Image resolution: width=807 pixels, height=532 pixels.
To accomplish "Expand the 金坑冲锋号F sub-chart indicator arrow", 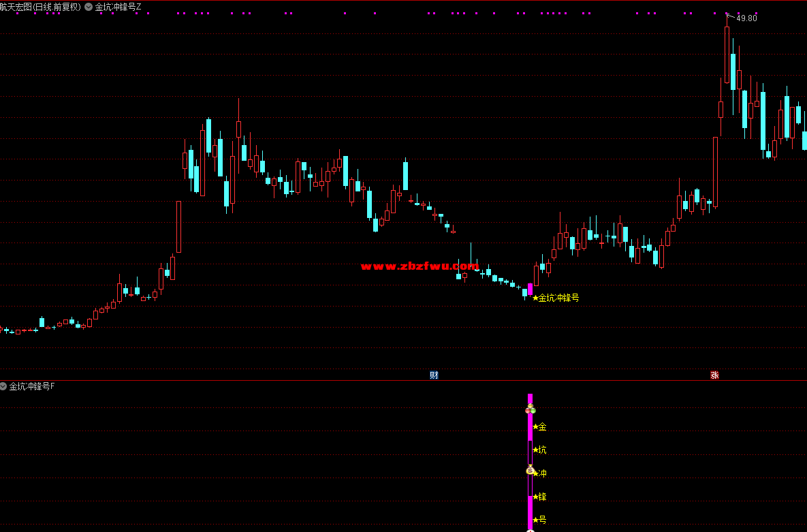I will point(3,386).
